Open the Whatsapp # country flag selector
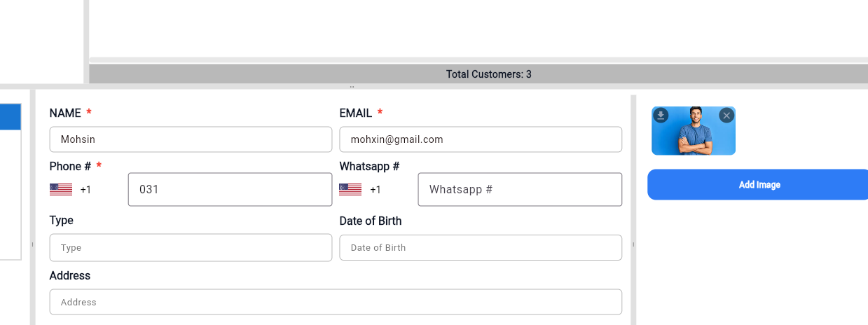Image resolution: width=868 pixels, height=325 pixels. click(x=350, y=189)
